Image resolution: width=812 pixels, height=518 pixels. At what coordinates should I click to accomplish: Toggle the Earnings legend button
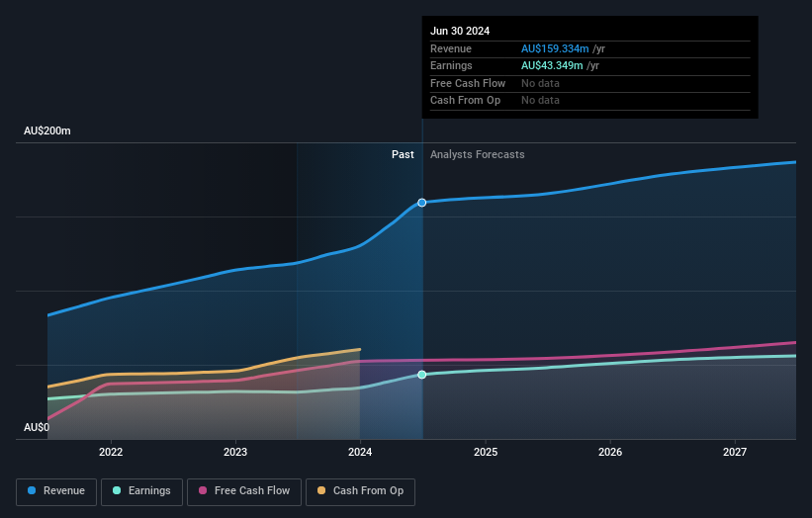click(141, 491)
